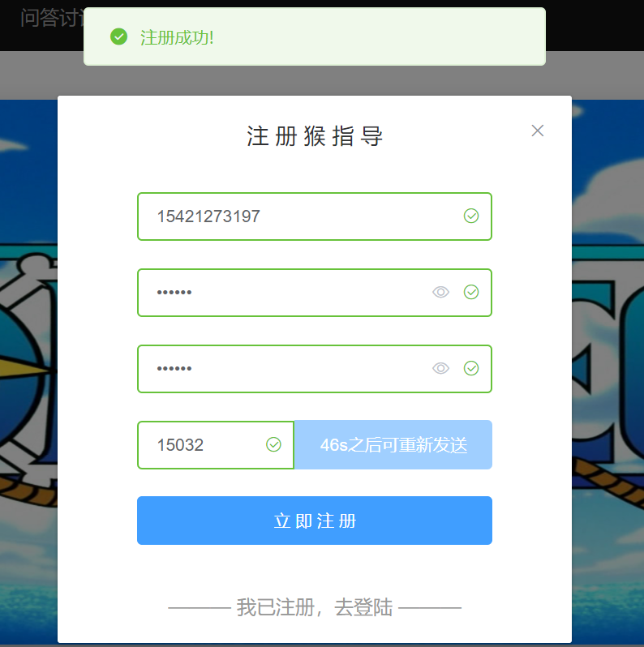Follow the 我已注册，去登陆 link
Screen dimensions: 644x647
pos(315,607)
